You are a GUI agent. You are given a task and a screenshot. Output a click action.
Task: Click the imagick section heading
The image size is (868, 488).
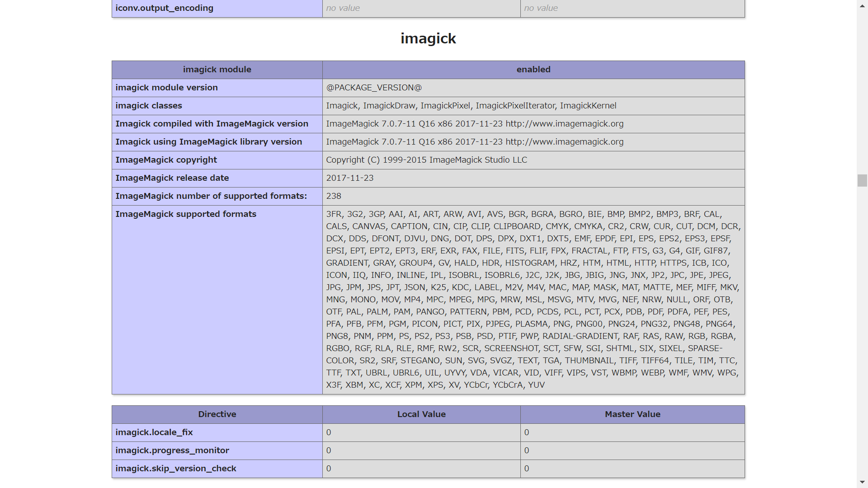[428, 38]
